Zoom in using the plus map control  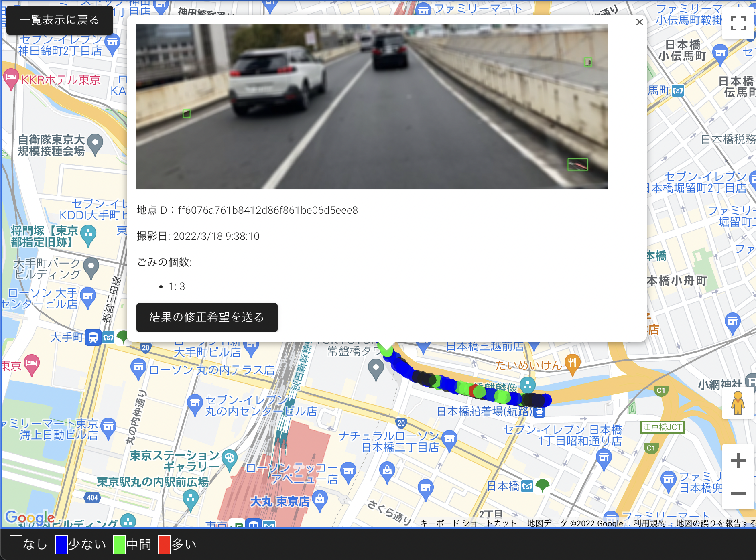coord(738,461)
